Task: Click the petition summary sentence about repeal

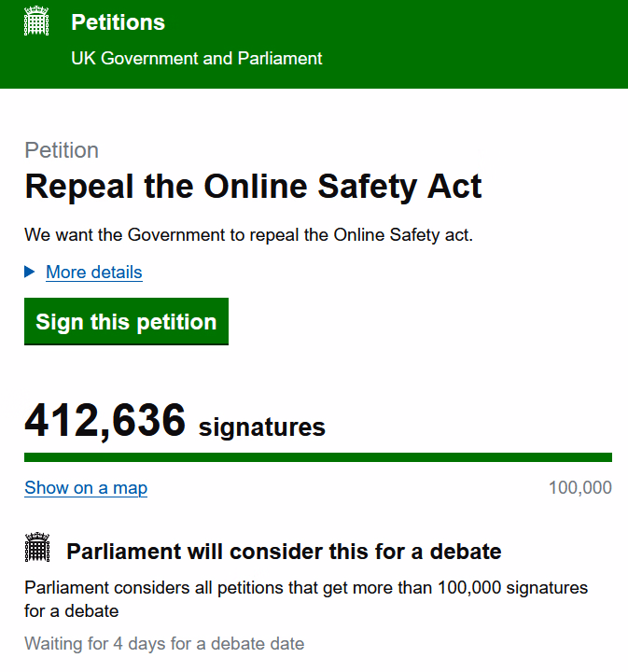Action: [248, 235]
